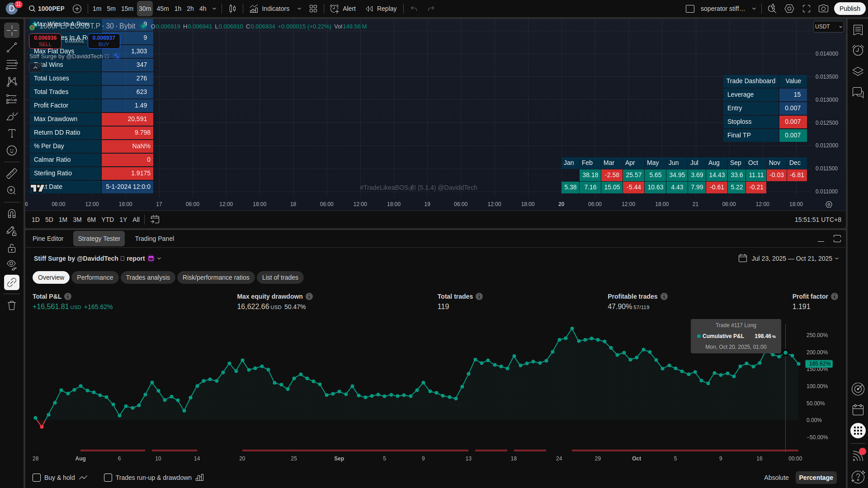Click the Publish button
This screenshot has width=868, height=488.
click(849, 9)
